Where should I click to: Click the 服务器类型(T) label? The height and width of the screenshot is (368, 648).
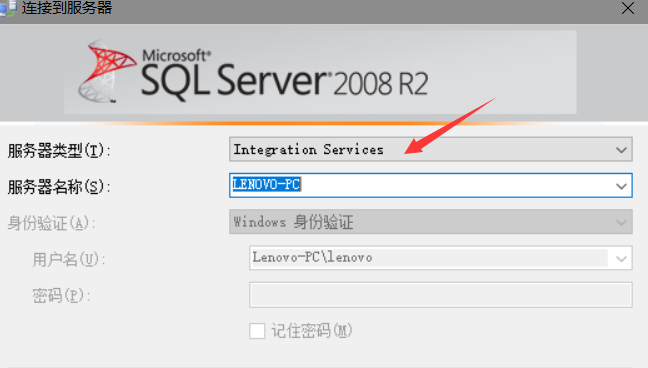[59, 151]
